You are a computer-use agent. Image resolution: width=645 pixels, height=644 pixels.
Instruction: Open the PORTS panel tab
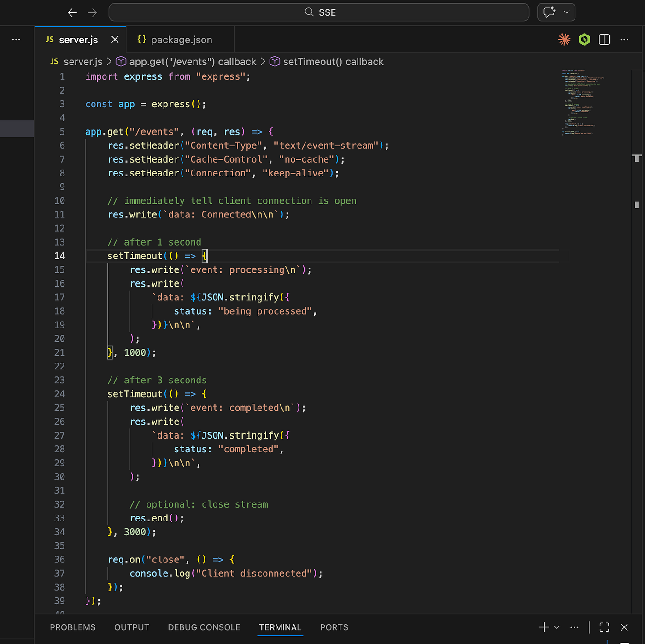[x=334, y=627]
